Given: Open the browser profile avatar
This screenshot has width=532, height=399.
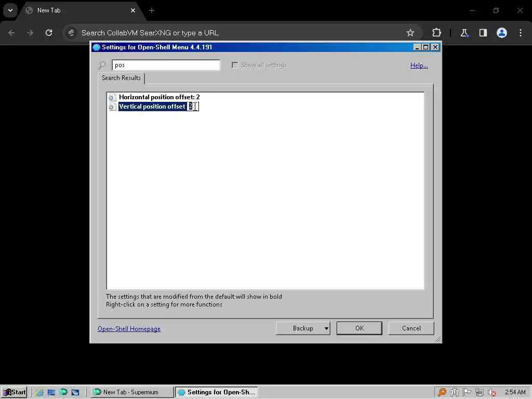Looking at the screenshot, I should pos(502,33).
